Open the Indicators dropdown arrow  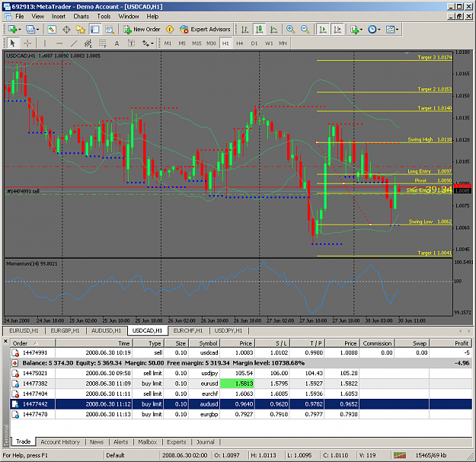[361, 30]
